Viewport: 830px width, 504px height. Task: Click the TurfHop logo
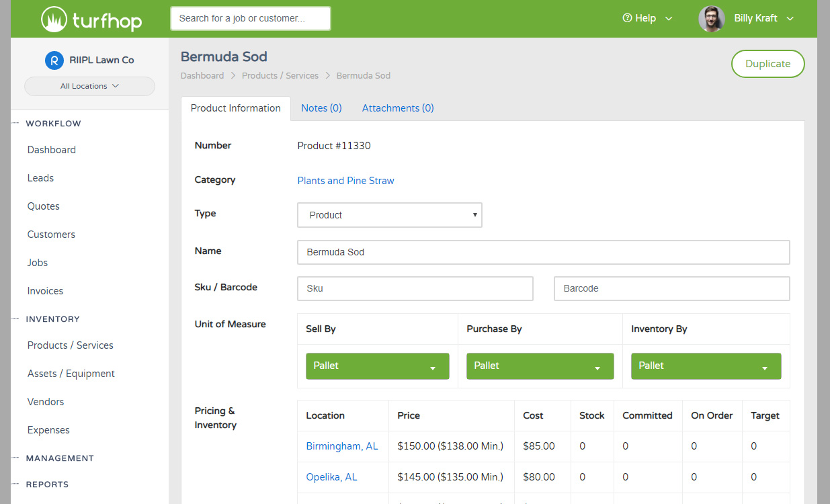coord(91,18)
